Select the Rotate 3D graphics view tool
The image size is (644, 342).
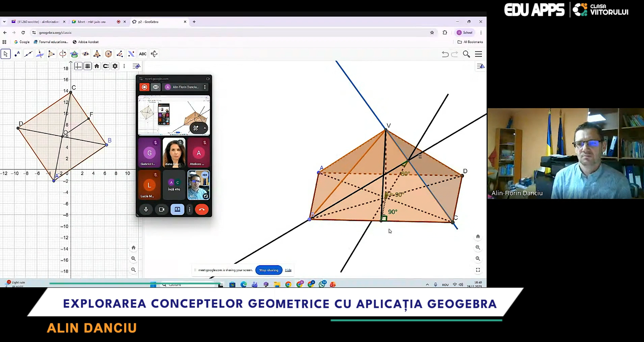tap(154, 54)
